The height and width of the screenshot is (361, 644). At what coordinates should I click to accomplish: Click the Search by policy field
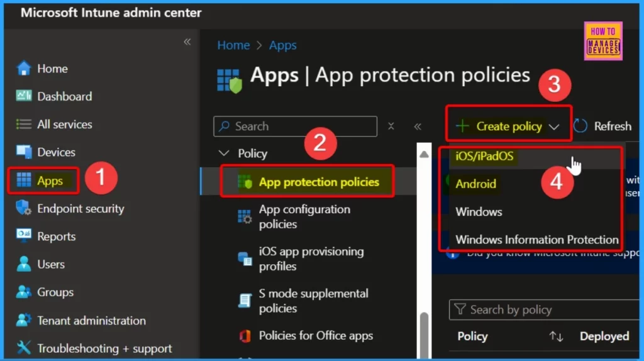coord(544,309)
